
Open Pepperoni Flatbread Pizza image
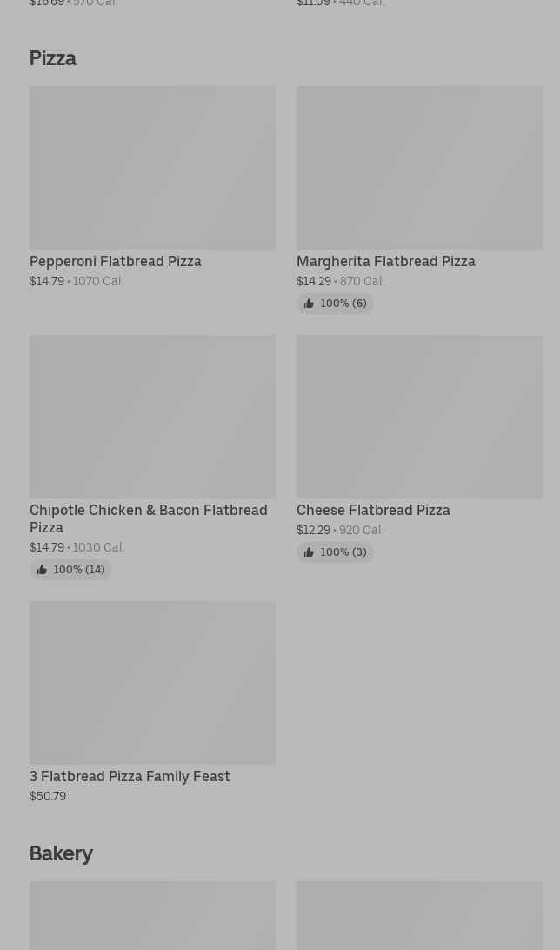pos(152,167)
